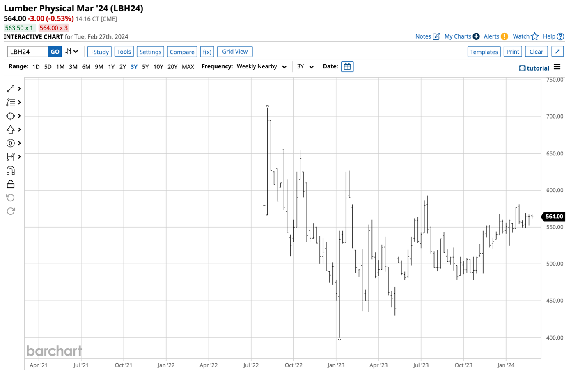Click the redo arrow icon
The width and height of the screenshot is (587, 392).
tap(11, 211)
